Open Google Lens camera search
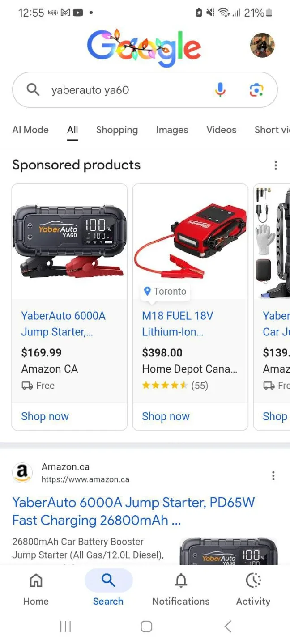Image resolution: width=290 pixels, height=644 pixels. tap(256, 90)
